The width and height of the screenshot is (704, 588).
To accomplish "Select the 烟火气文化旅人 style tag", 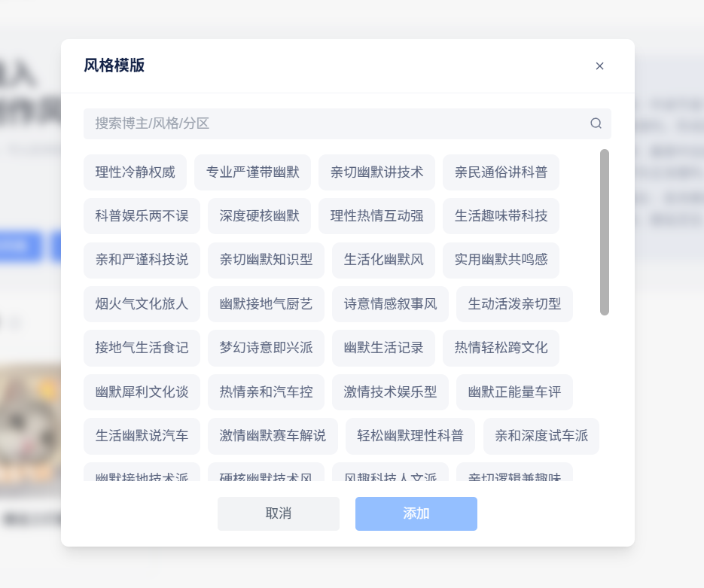I will (142, 304).
